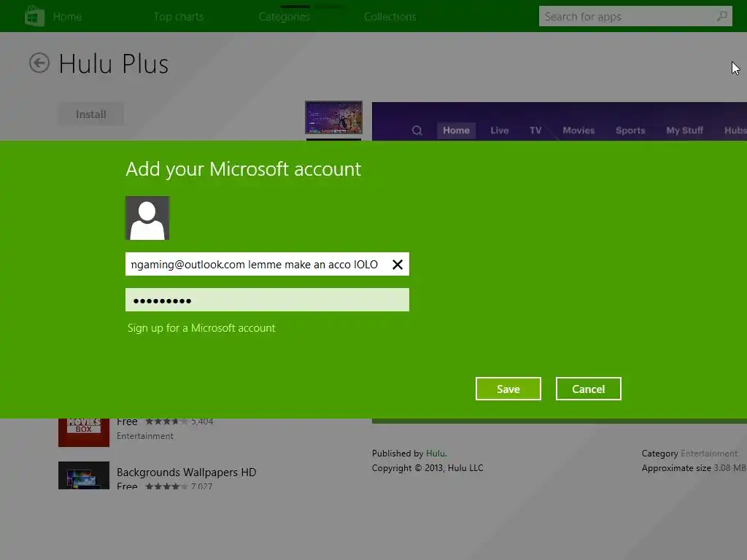Select the Home tab in Hulu screenshot
The height and width of the screenshot is (560, 747).
click(x=456, y=131)
